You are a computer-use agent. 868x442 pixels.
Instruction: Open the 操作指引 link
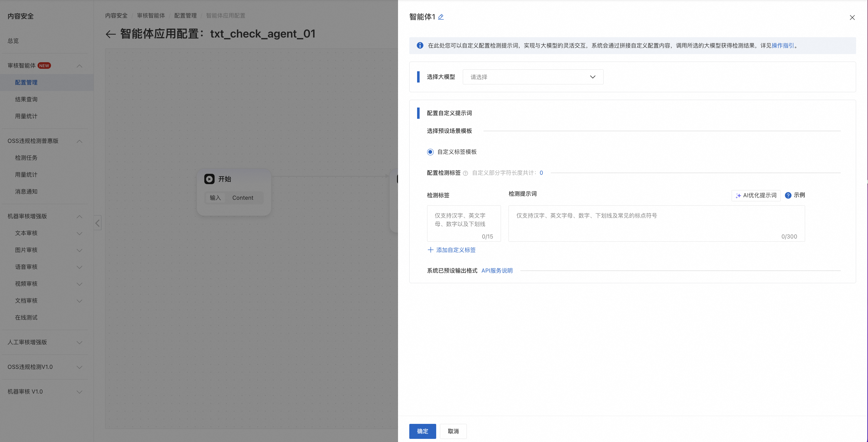point(782,45)
